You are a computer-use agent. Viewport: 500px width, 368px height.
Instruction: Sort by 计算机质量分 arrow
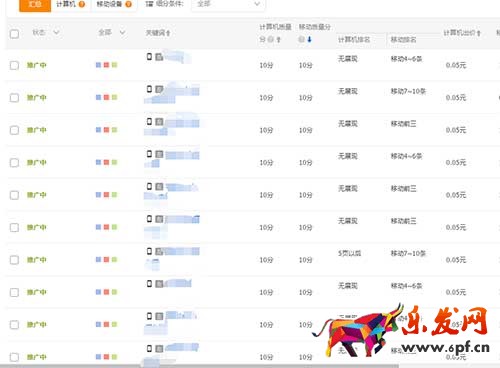coord(278,40)
